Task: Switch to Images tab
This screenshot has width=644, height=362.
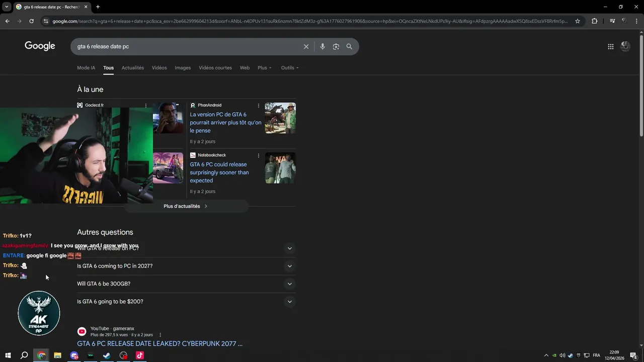Action: tap(183, 68)
